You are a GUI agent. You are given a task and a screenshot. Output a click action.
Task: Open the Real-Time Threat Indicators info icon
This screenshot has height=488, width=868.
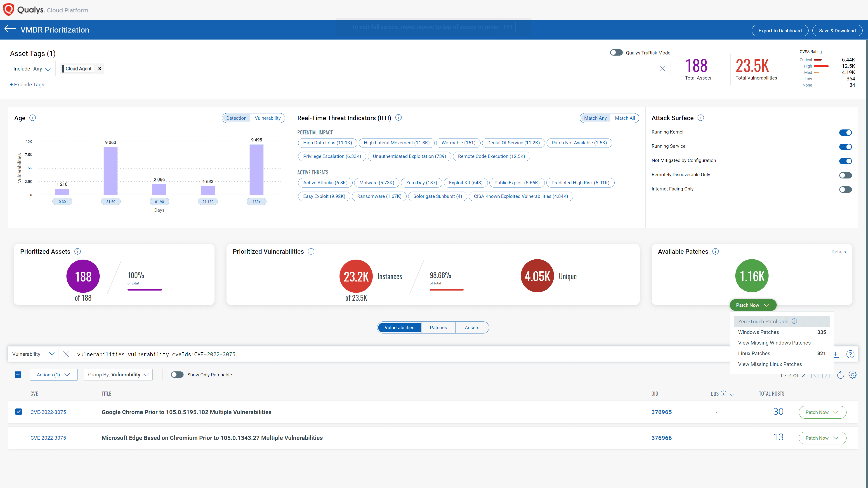pos(398,117)
